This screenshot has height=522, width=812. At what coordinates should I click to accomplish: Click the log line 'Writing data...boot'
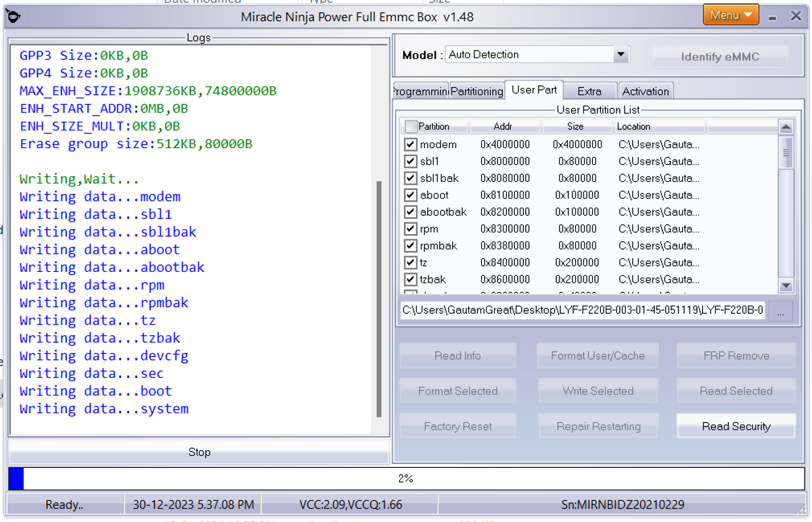pyautogui.click(x=96, y=391)
